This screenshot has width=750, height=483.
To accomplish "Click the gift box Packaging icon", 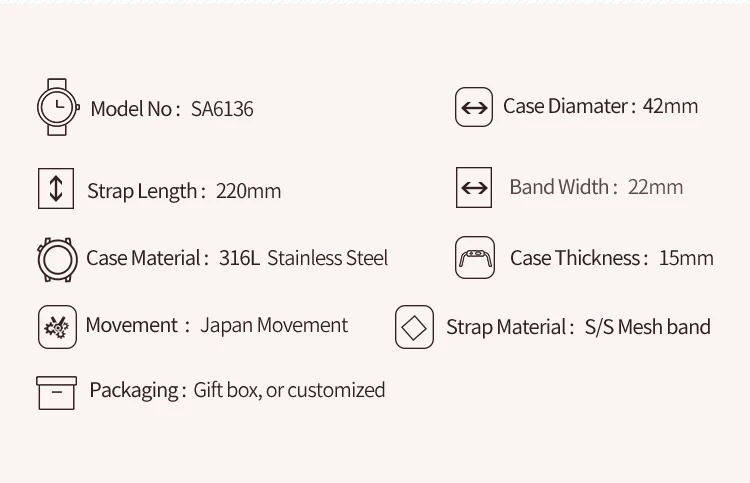I will click(56, 392).
